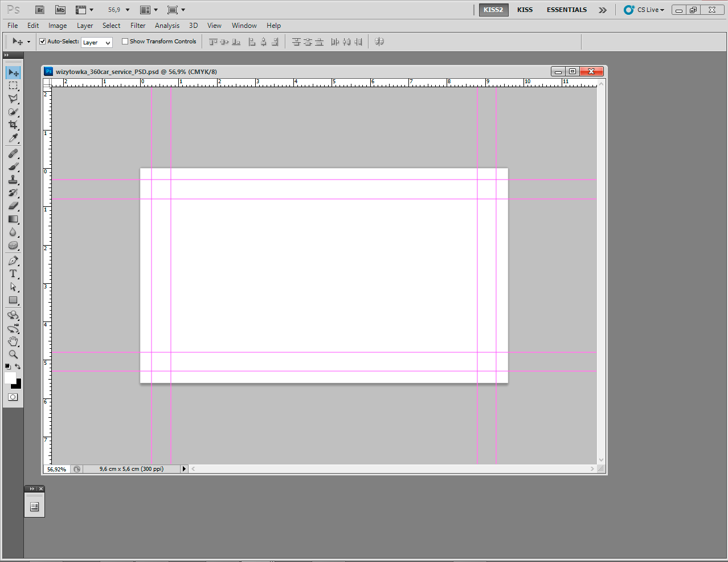Select the Sponge tool

[13, 246]
